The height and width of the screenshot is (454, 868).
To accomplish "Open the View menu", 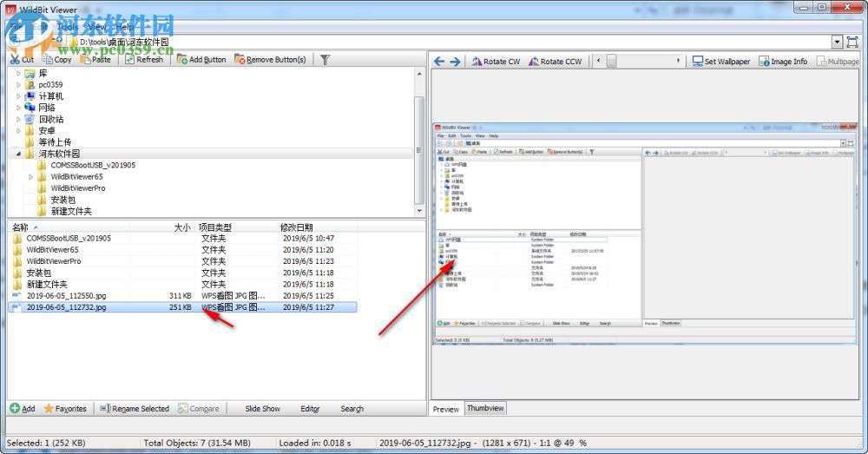I will (97, 26).
